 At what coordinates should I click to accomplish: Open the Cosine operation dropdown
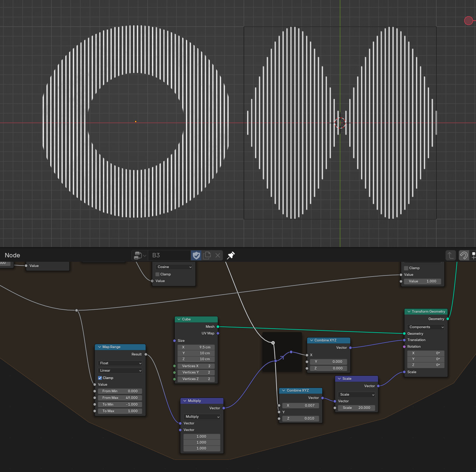[x=174, y=267]
